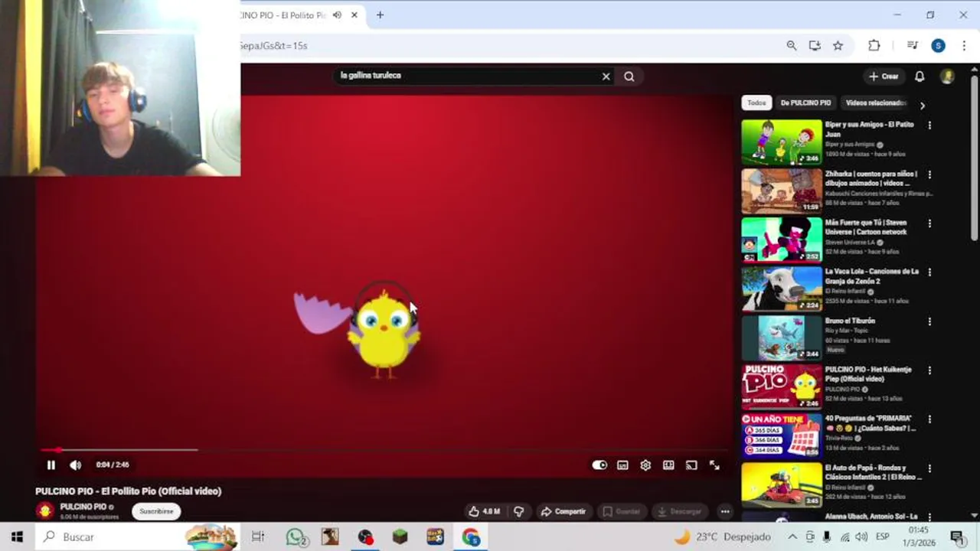Viewport: 980px width, 551px height.
Task: Open El Auto de Papá video
Action: [x=781, y=484]
